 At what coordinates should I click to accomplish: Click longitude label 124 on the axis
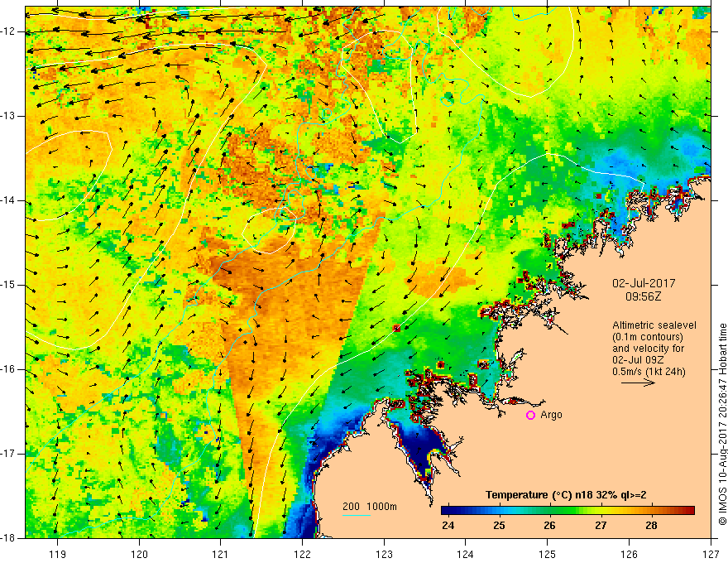click(x=466, y=554)
